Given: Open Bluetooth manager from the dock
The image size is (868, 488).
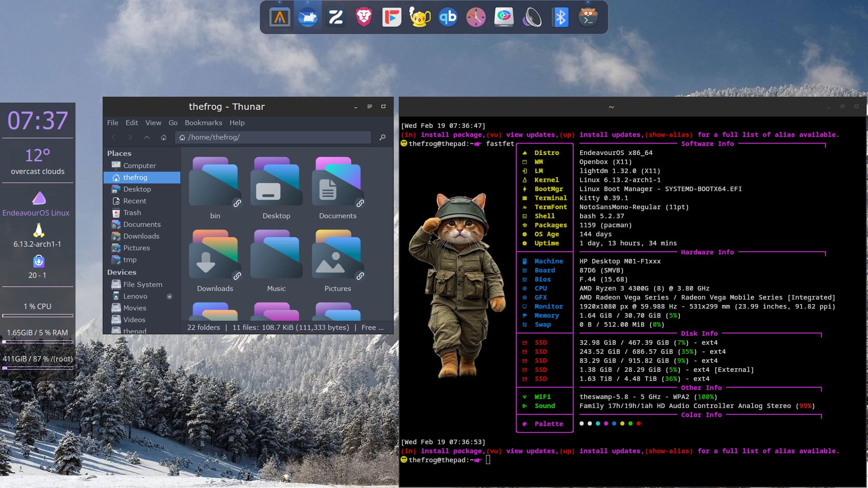Looking at the screenshot, I should (x=560, y=18).
